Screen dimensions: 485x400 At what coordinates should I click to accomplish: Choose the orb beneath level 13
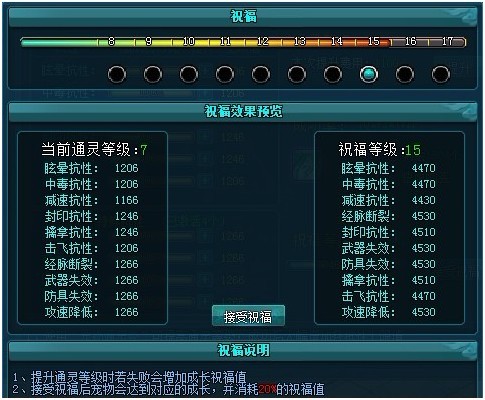(x=297, y=74)
